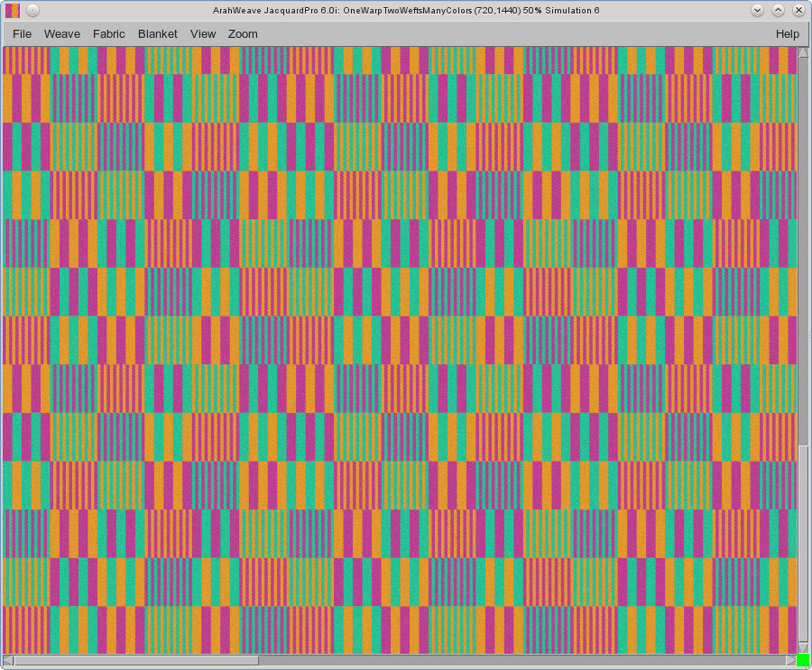Click the ArahWeave application icon in title bar
This screenshot has width=812, height=670.
(13, 10)
